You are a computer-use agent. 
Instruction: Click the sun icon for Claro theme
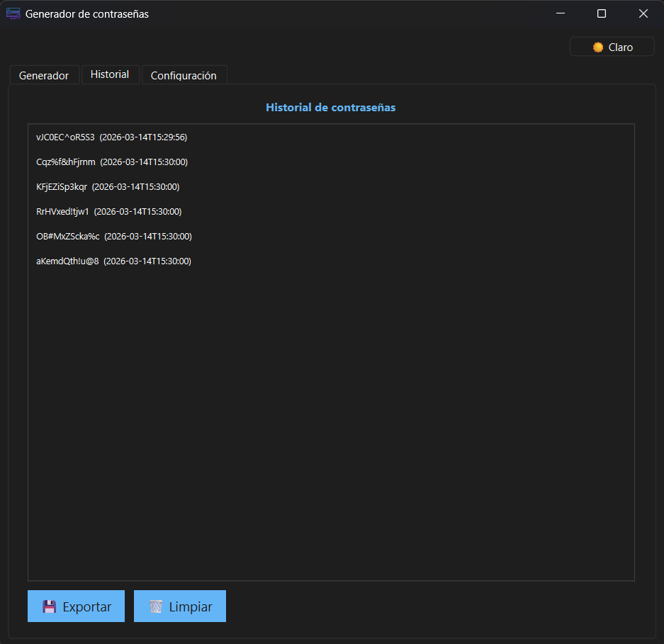point(598,47)
